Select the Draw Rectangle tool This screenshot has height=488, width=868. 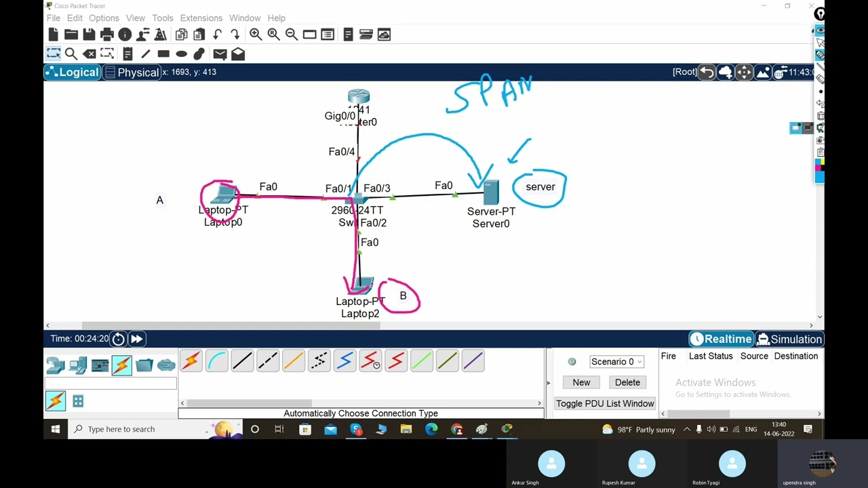pos(163,54)
